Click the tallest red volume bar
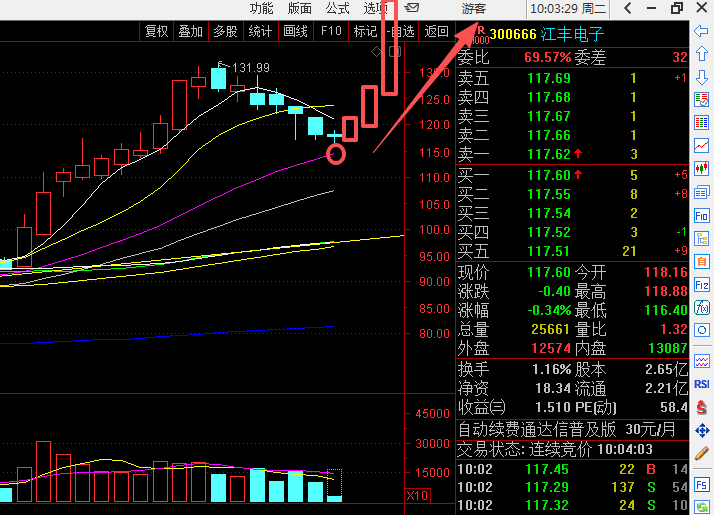The image size is (714, 515). (x=43, y=472)
